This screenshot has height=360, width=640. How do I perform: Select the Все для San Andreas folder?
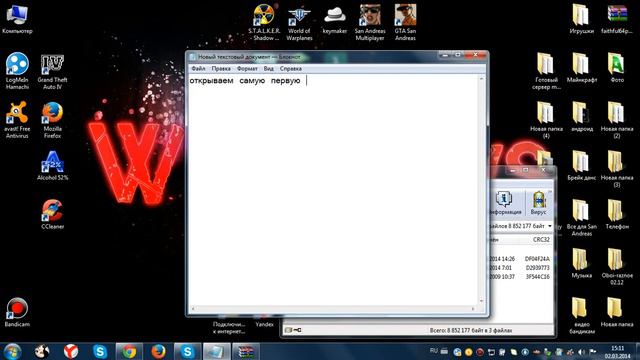coord(582,218)
